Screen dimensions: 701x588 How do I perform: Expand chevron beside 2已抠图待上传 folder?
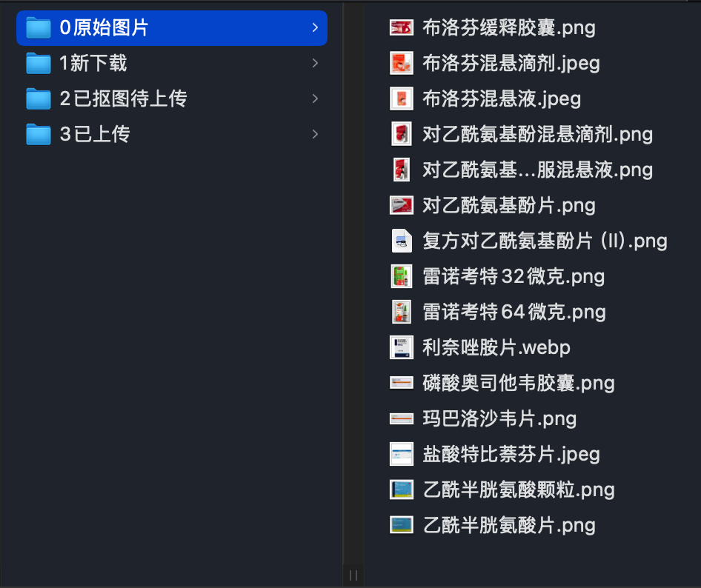click(x=315, y=98)
